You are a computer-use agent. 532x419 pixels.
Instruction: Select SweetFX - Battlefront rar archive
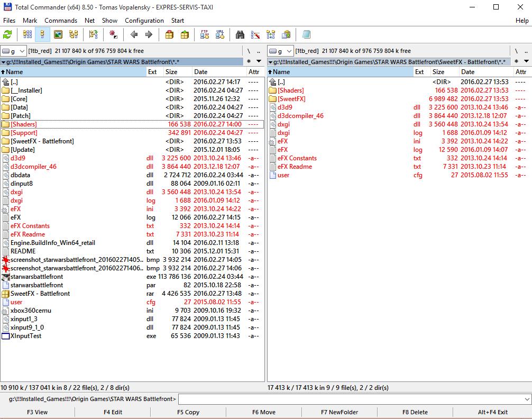click(132, 294)
